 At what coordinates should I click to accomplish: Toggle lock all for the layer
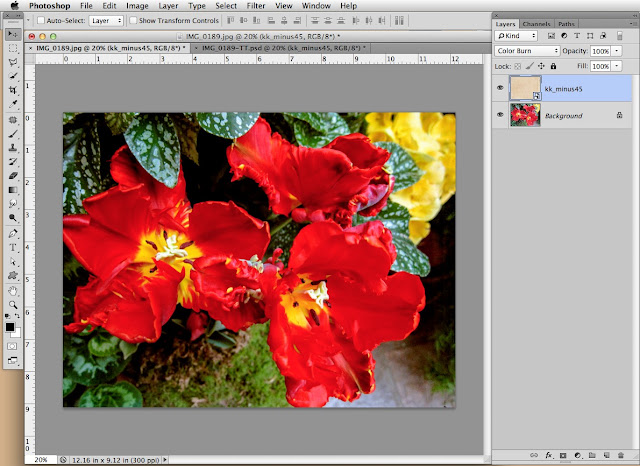coord(553,66)
